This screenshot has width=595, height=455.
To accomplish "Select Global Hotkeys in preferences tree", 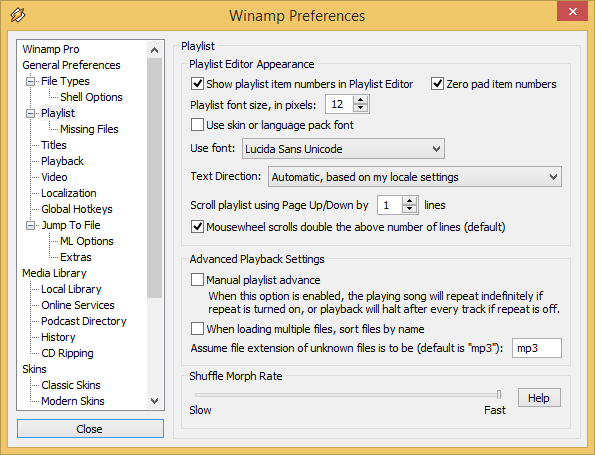I will tap(77, 209).
